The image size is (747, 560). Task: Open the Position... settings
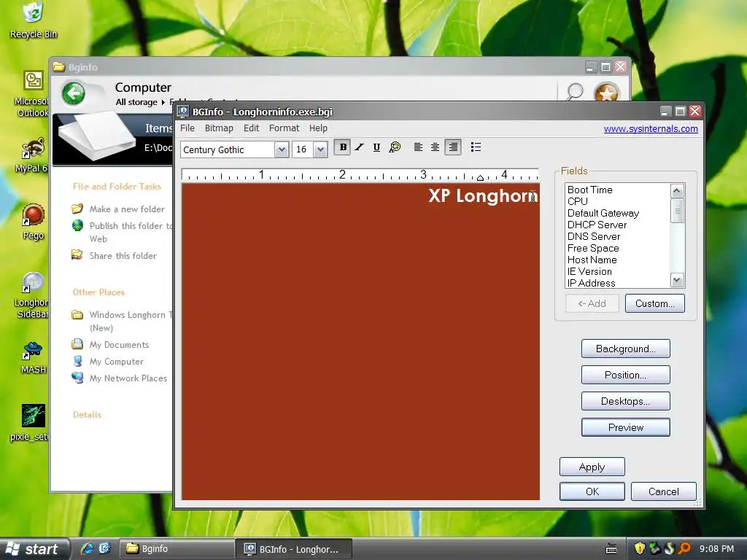point(625,375)
